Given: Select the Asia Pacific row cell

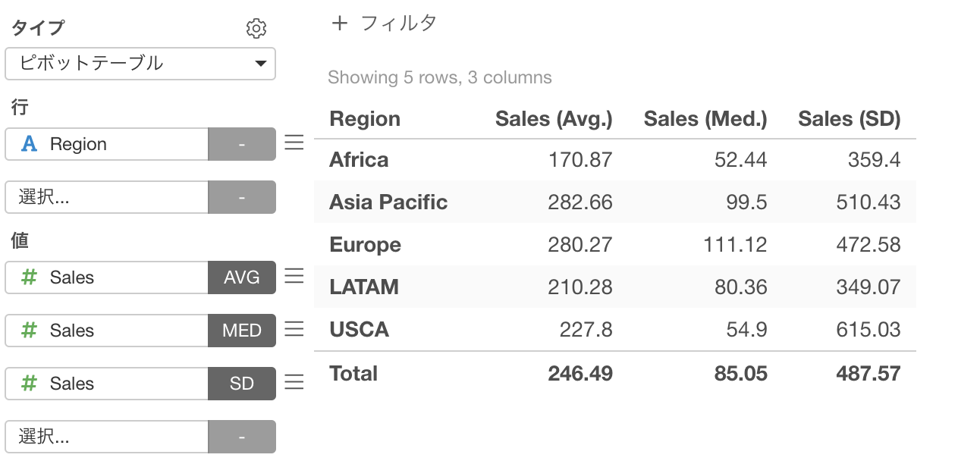Looking at the screenshot, I should 388,202.
